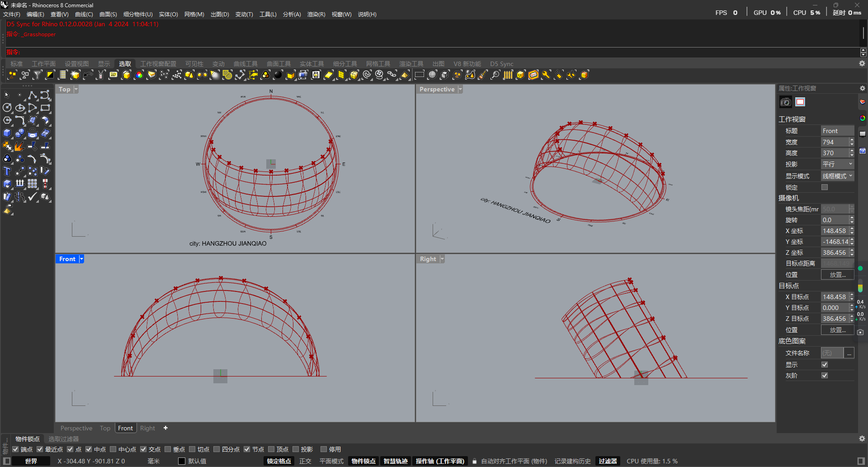Open the 分析(A) menu

(x=292, y=14)
